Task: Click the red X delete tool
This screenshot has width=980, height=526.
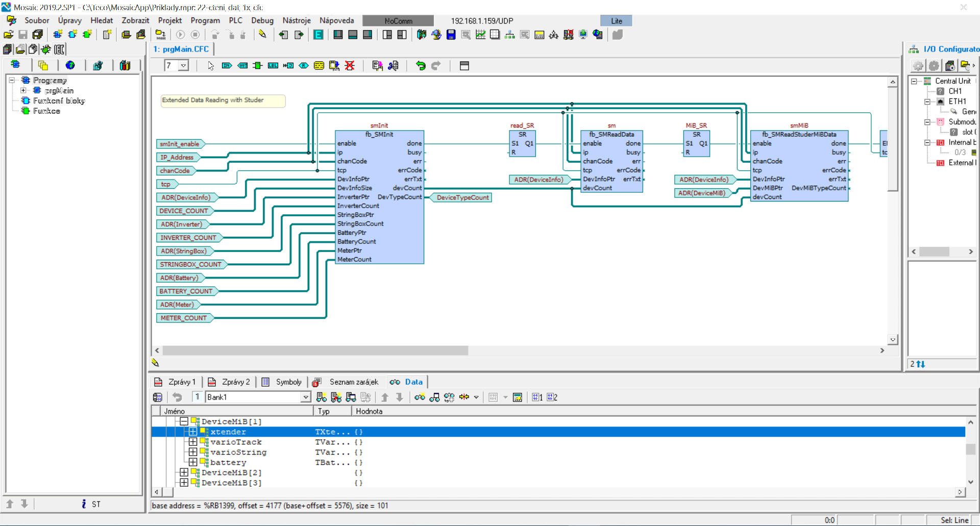Action: tap(350, 66)
